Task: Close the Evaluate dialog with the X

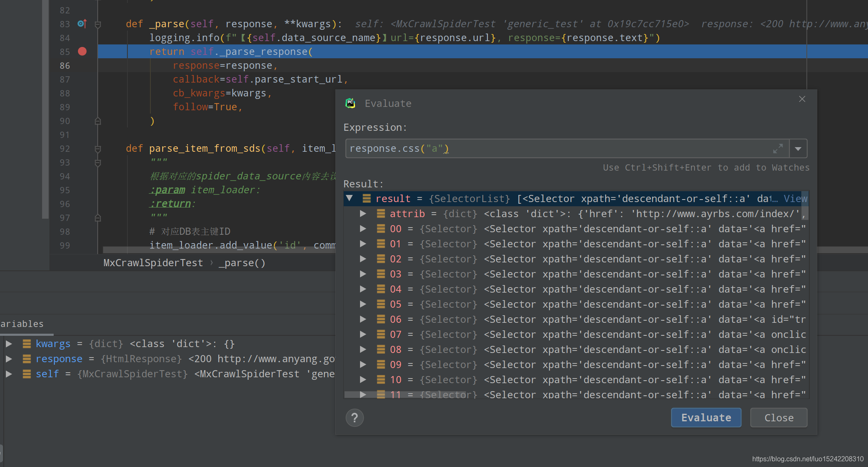Action: 802,99
